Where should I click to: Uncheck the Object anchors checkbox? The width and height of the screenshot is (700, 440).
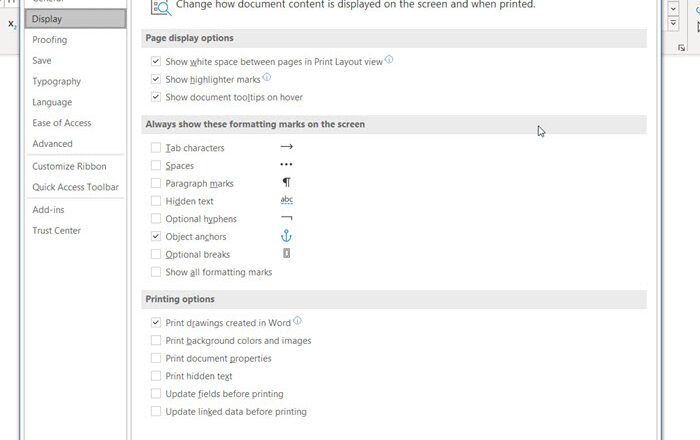tap(156, 237)
